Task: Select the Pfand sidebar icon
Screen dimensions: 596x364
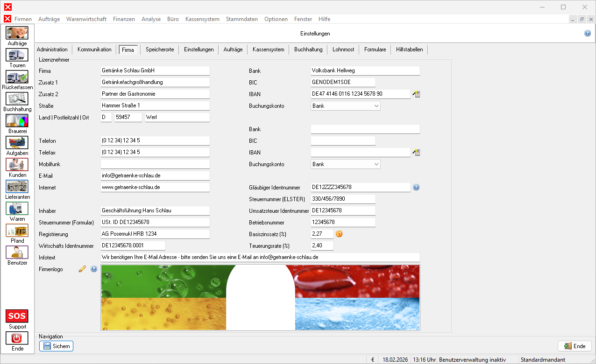Action: pyautogui.click(x=17, y=231)
